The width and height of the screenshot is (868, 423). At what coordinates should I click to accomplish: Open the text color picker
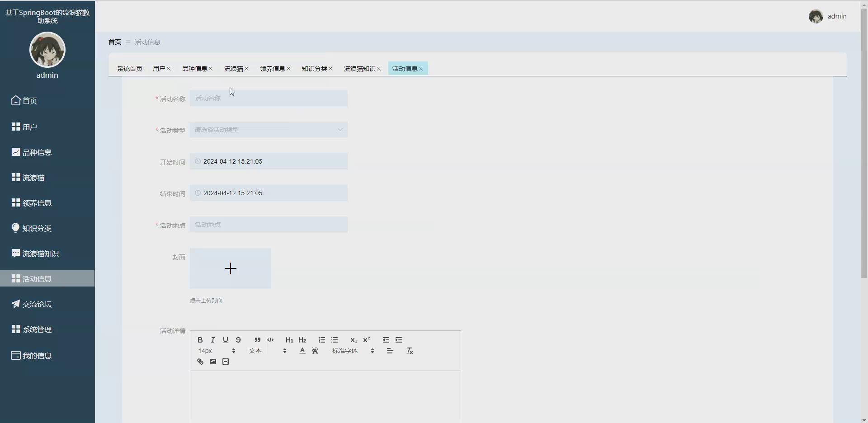[x=302, y=351]
